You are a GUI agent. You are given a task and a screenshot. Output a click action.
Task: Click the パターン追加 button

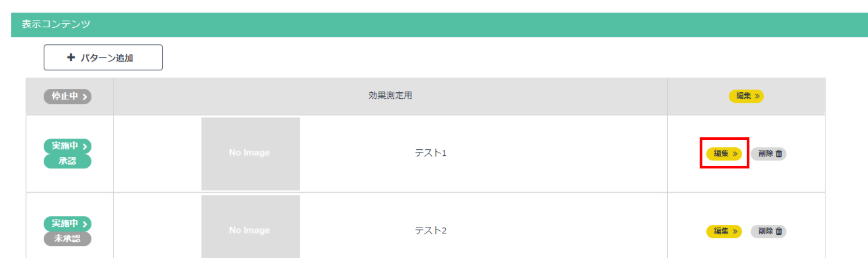103,58
